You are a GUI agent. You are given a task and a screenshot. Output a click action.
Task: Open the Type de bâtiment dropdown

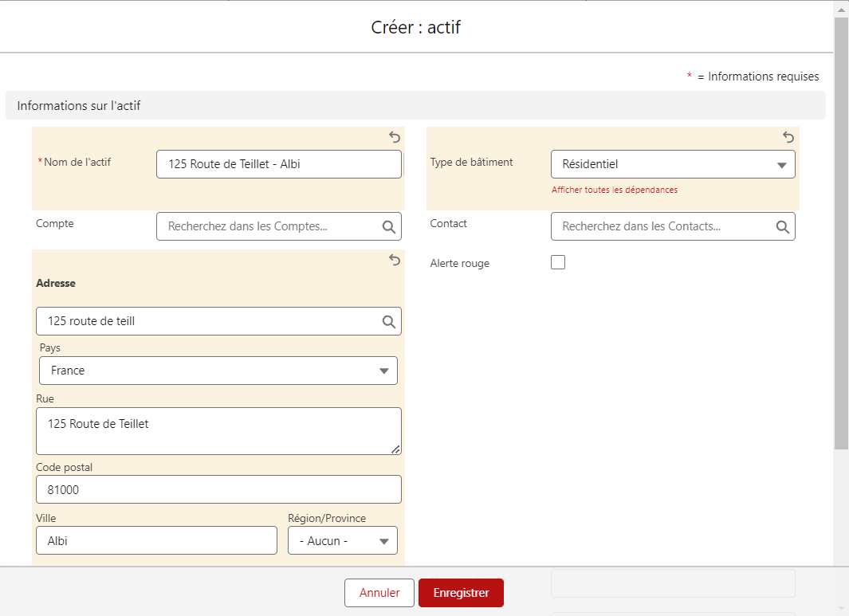pyautogui.click(x=673, y=164)
